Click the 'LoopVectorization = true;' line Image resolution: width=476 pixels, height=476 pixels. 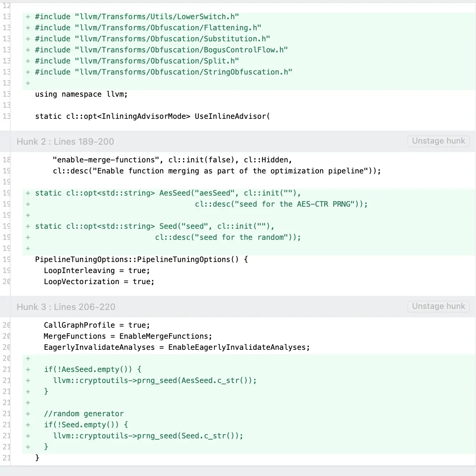coord(99,282)
